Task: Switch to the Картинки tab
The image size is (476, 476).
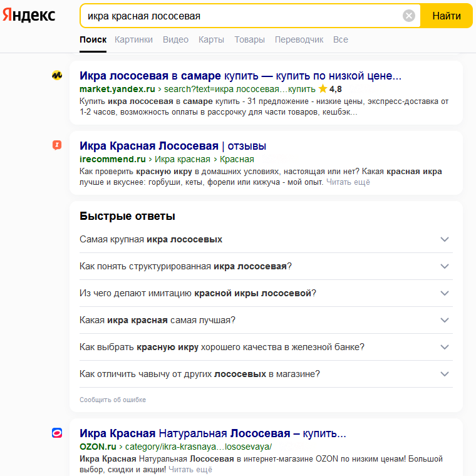Action: [133, 39]
